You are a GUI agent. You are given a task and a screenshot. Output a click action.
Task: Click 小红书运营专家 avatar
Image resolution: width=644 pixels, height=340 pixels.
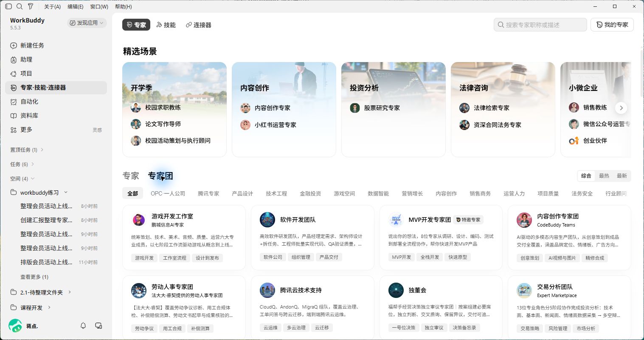[x=245, y=125]
